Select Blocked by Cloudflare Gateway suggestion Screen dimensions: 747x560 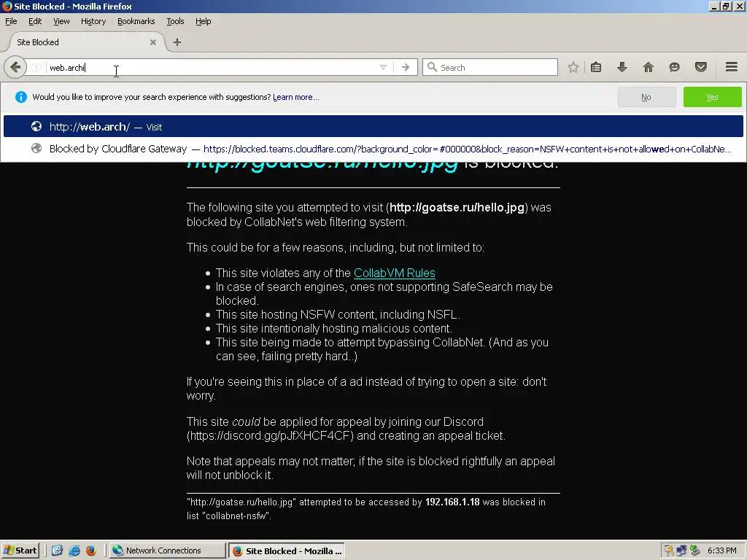[x=373, y=149]
